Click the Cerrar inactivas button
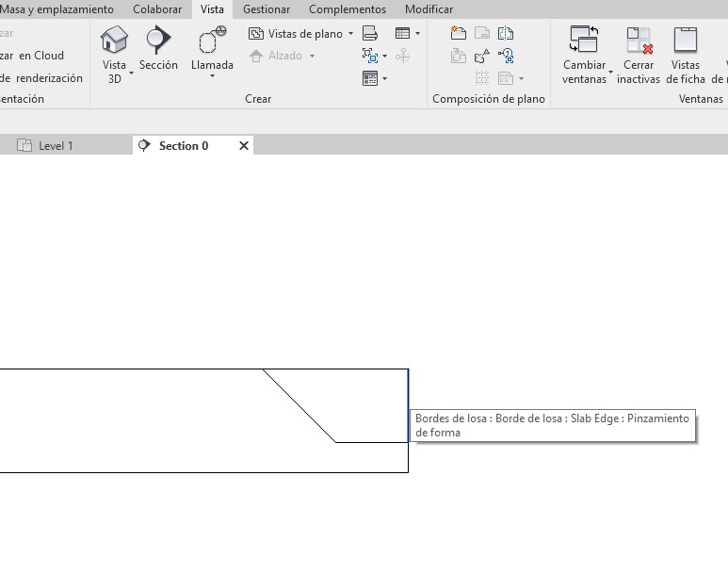728x574 pixels. pyautogui.click(x=639, y=55)
